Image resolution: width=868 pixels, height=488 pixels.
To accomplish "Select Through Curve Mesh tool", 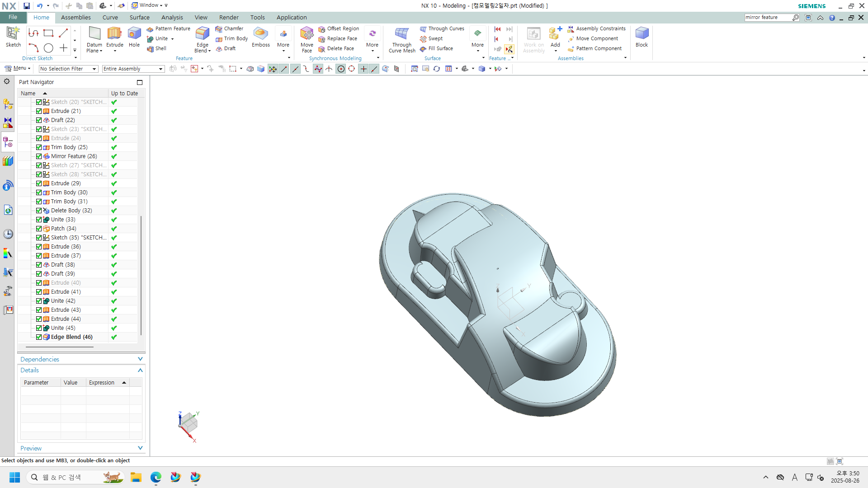I will tap(401, 34).
